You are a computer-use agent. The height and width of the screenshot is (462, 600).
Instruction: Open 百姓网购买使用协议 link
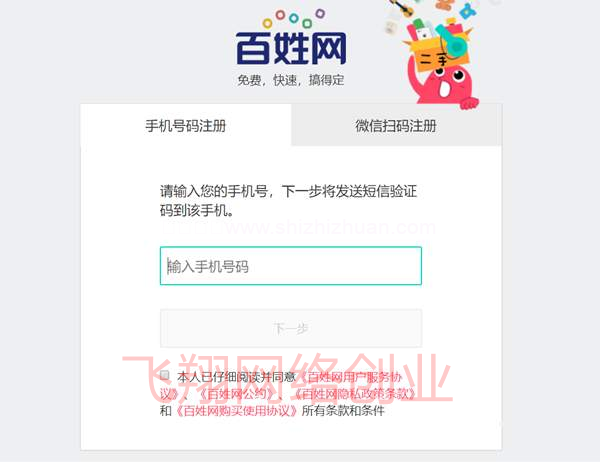tap(236, 411)
